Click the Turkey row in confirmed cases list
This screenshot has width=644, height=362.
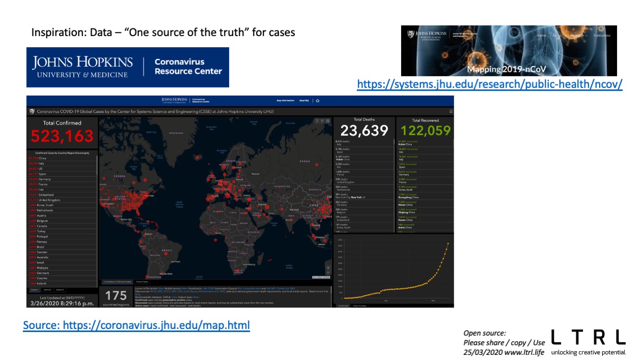61,231
